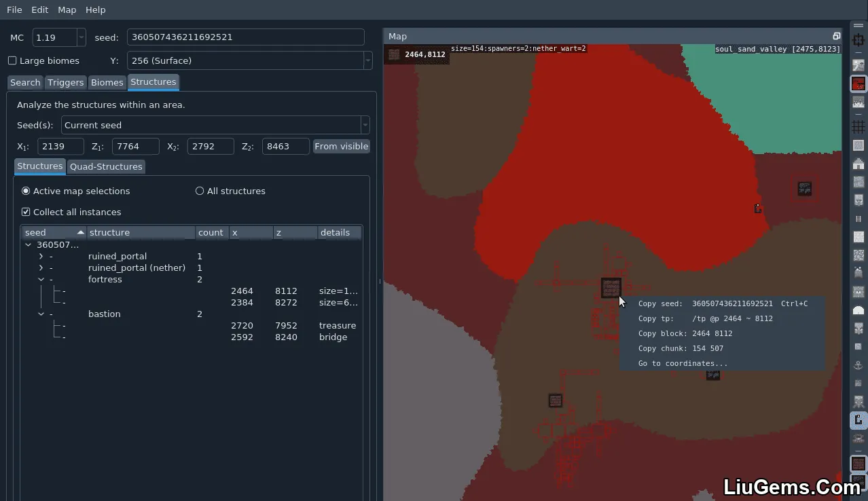
Task: Click the small ruined portal marker on map
Action: [758, 208]
